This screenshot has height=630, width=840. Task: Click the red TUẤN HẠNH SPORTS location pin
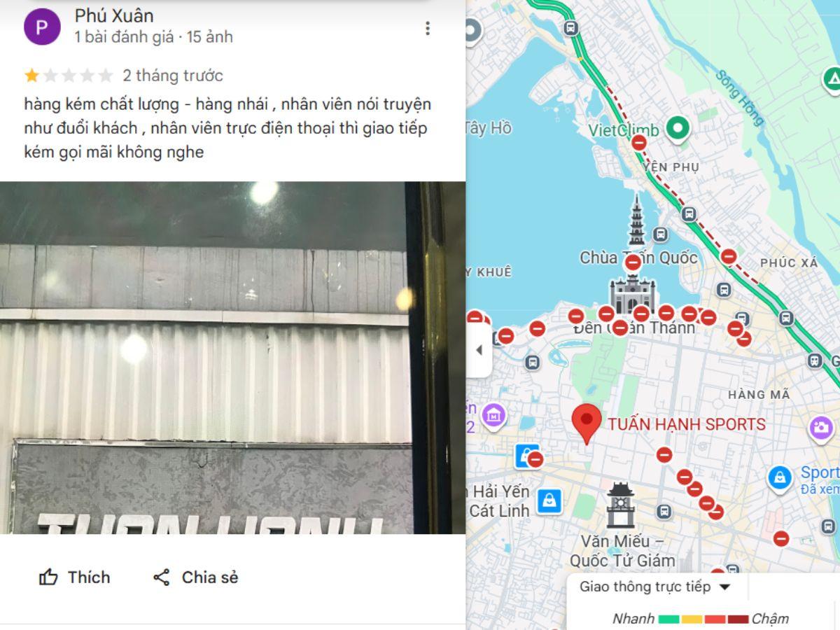point(586,423)
